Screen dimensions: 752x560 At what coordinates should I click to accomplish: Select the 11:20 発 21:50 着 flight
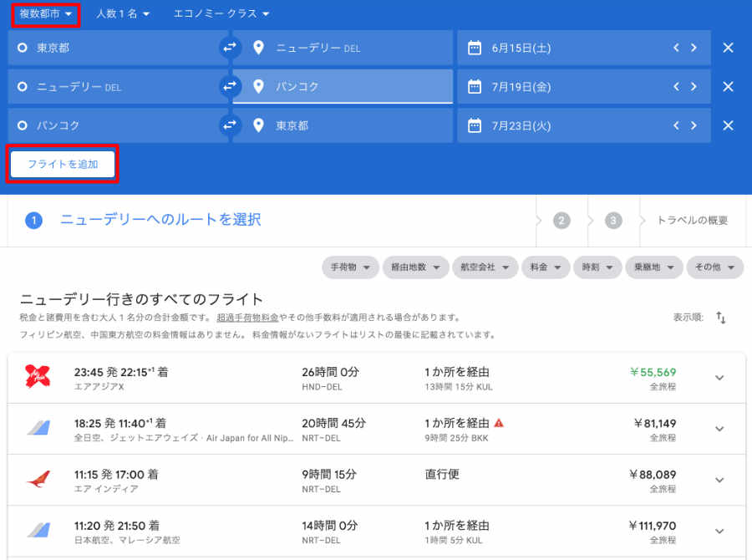point(376,532)
